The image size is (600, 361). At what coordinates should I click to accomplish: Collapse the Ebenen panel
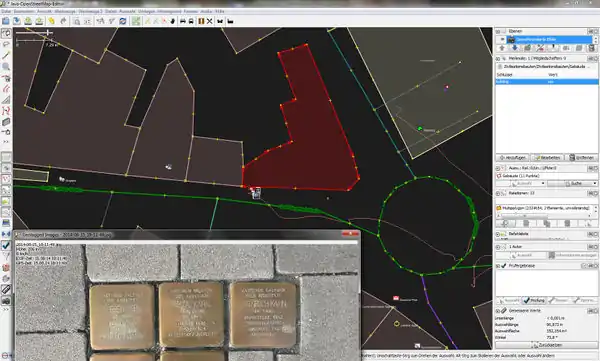coord(498,31)
